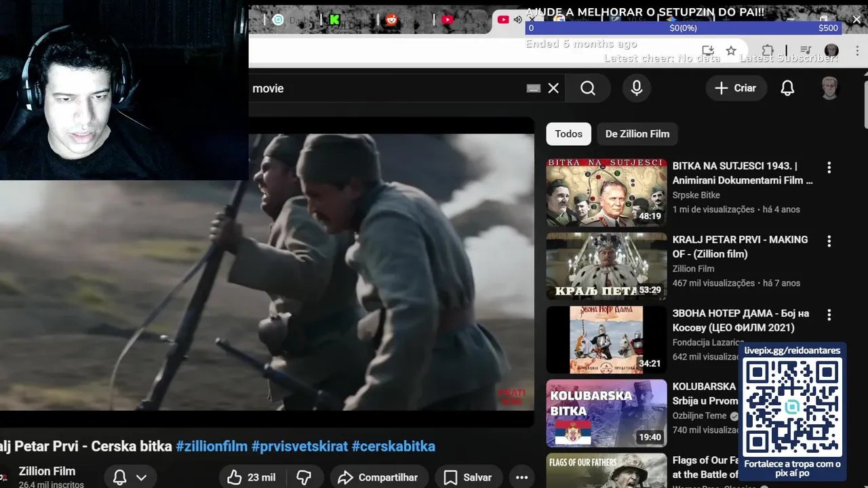Open the Flags of Our Fathers thumbnail
This screenshot has height=488, width=868.
606,470
